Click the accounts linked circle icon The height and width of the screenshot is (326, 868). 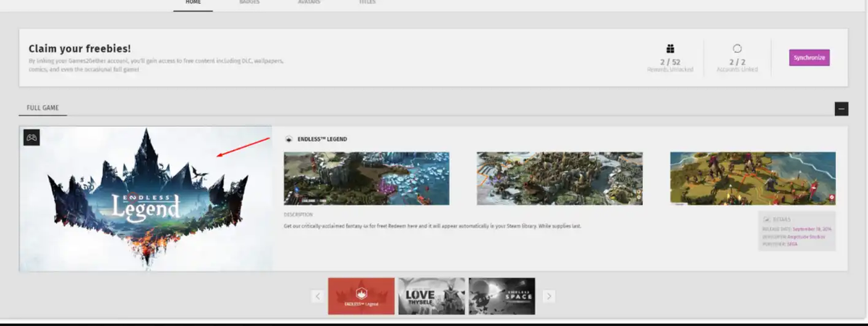737,49
